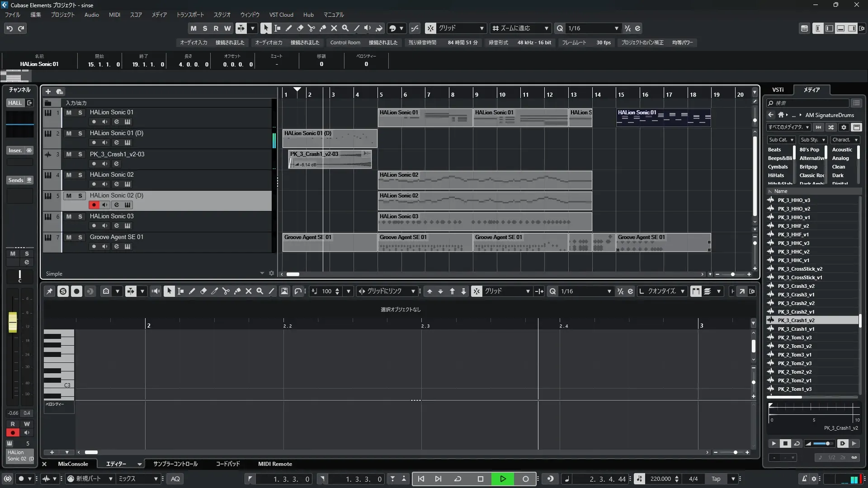Mute the HALion Sonic 03 track
Screen dimensions: 868x488
(69, 216)
